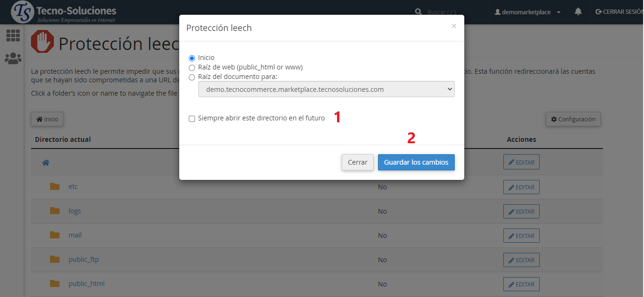Close the dialog with X button
The image size is (644, 297).
(454, 26)
